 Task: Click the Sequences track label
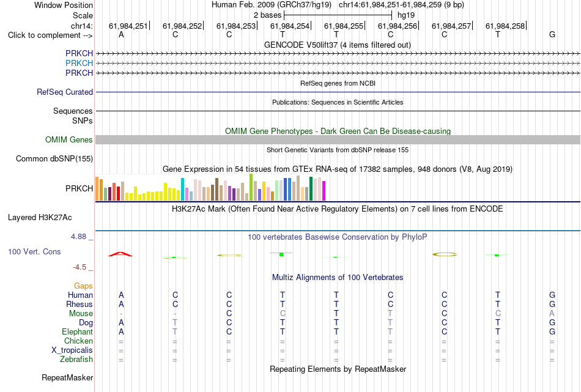(x=73, y=111)
